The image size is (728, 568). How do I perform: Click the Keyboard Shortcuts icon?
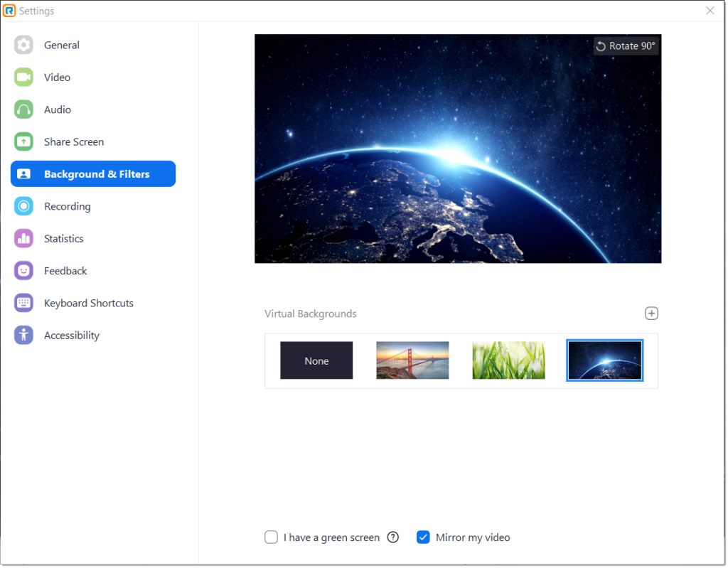[23, 303]
